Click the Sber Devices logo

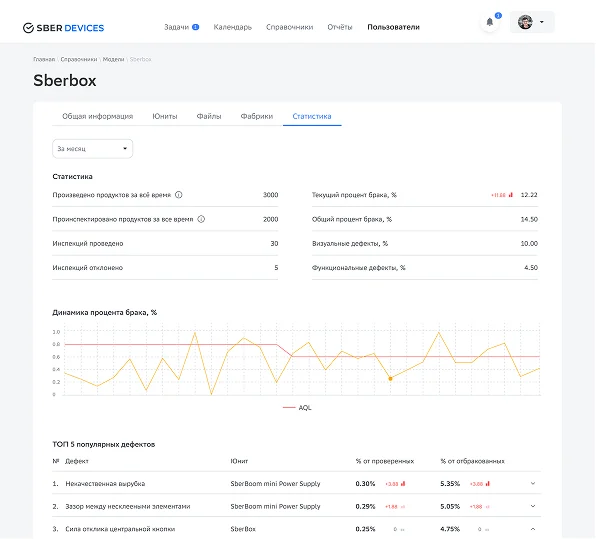point(63,28)
